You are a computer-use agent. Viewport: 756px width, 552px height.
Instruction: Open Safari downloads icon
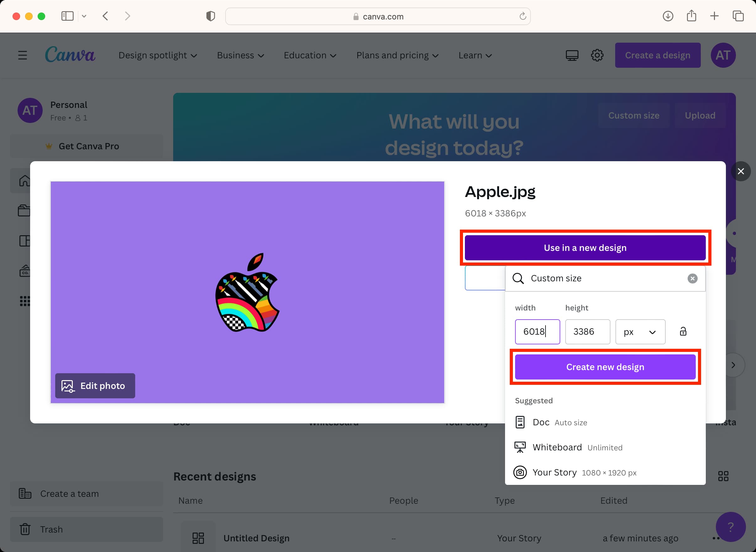click(668, 16)
